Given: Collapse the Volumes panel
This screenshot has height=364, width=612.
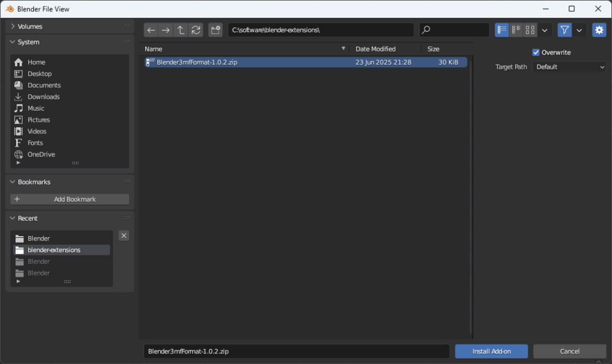Looking at the screenshot, I should (x=14, y=26).
